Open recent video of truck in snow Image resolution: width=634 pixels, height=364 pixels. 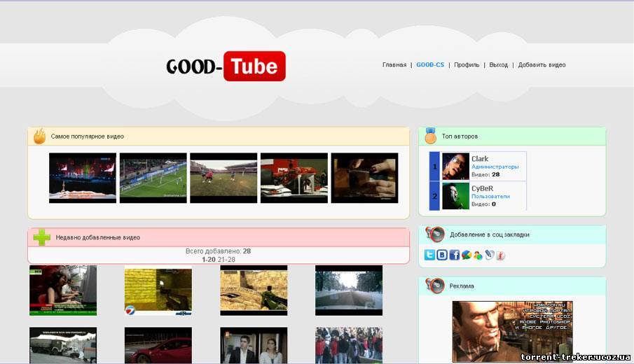click(x=63, y=345)
